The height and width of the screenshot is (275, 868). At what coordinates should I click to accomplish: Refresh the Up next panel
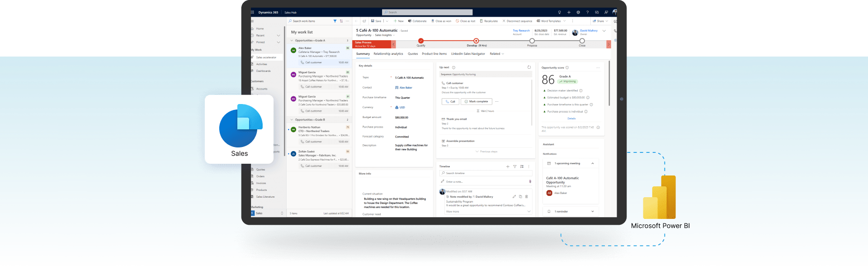(529, 67)
